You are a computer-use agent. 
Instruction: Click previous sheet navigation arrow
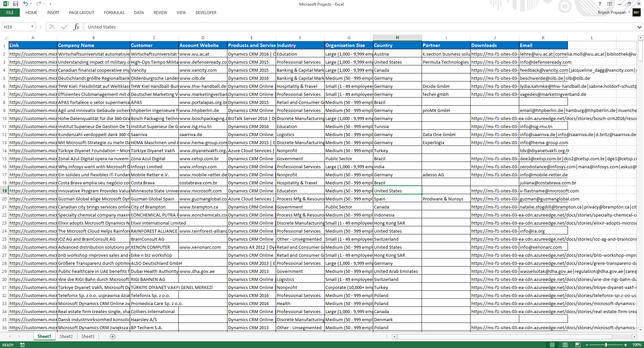point(10,336)
